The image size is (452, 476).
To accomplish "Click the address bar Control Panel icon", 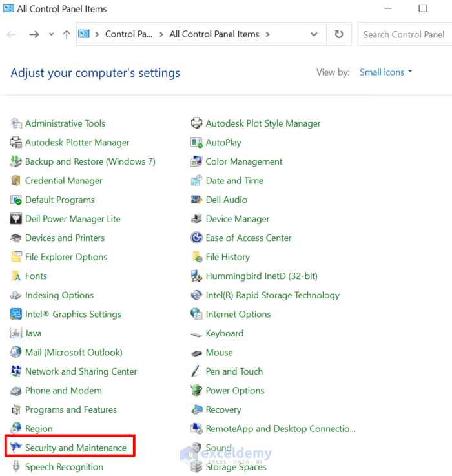I will point(84,34).
